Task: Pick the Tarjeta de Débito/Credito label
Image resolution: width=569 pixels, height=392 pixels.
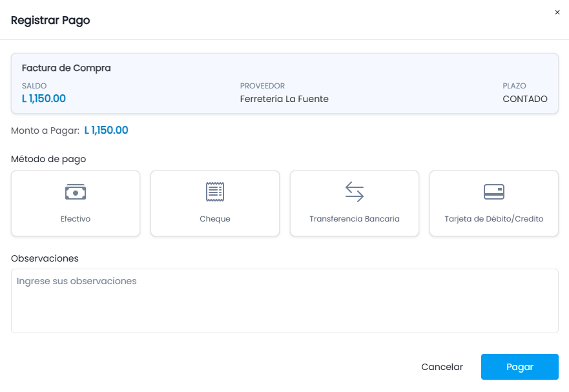Action: point(494,219)
